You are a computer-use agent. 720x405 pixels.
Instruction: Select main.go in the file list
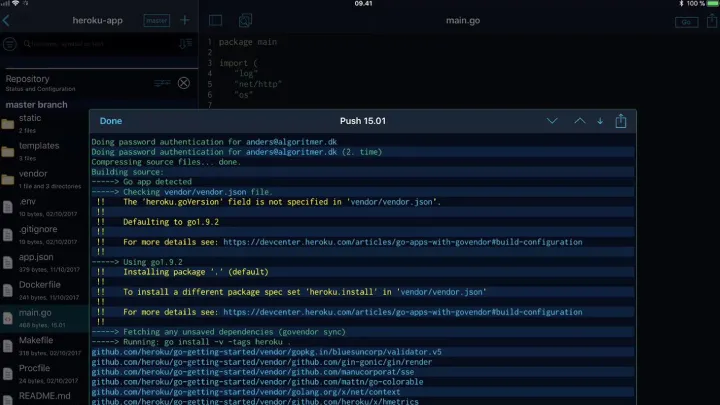pos(45,318)
